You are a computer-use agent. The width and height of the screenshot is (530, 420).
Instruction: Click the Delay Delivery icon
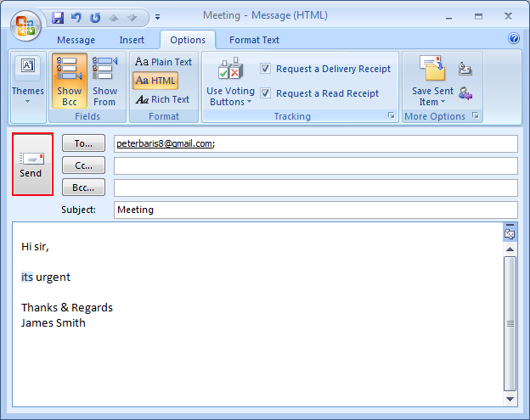[465, 69]
